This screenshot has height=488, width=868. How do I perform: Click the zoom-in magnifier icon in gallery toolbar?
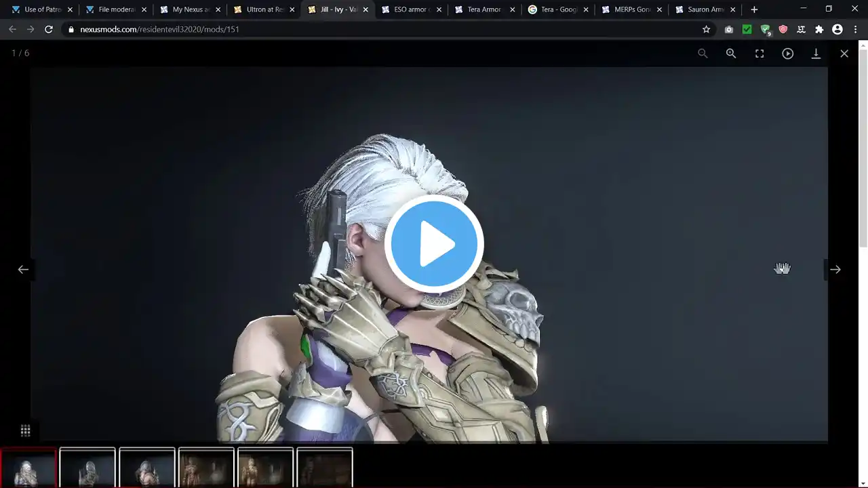tap(731, 54)
